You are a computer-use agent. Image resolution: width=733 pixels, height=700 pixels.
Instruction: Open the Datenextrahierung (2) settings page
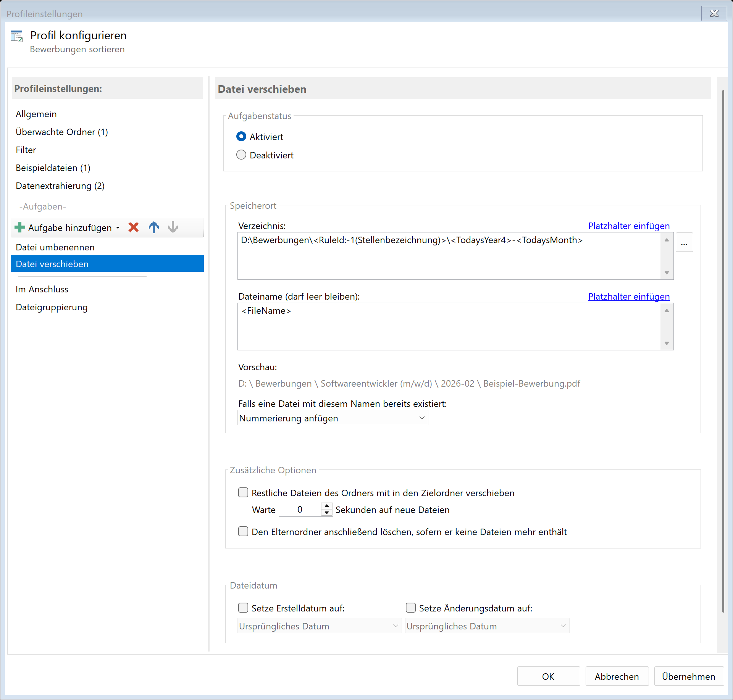point(60,186)
